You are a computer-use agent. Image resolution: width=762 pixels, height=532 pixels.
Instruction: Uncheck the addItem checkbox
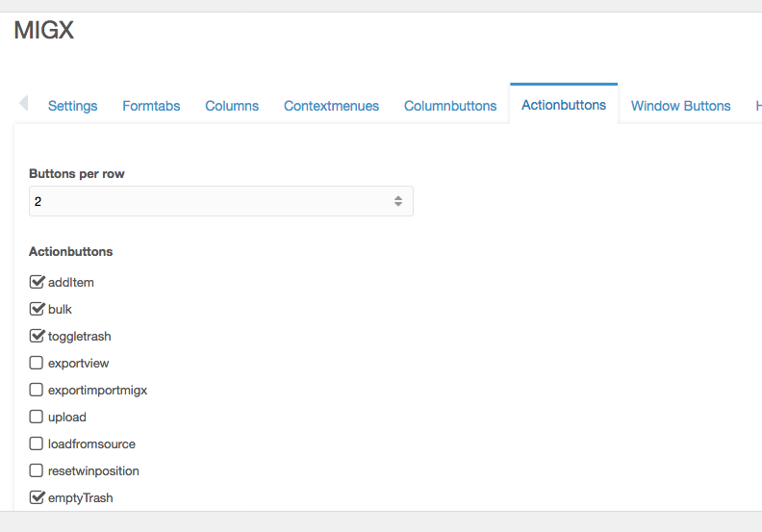[37, 282]
